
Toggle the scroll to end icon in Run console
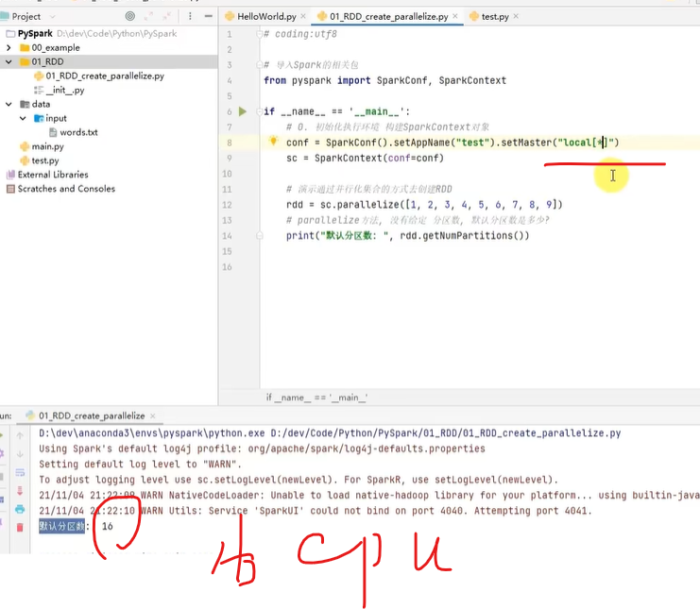[x=20, y=491]
